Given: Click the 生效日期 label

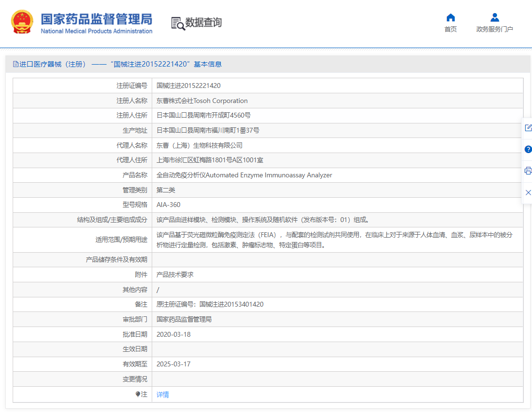Looking at the screenshot, I should 135,349.
